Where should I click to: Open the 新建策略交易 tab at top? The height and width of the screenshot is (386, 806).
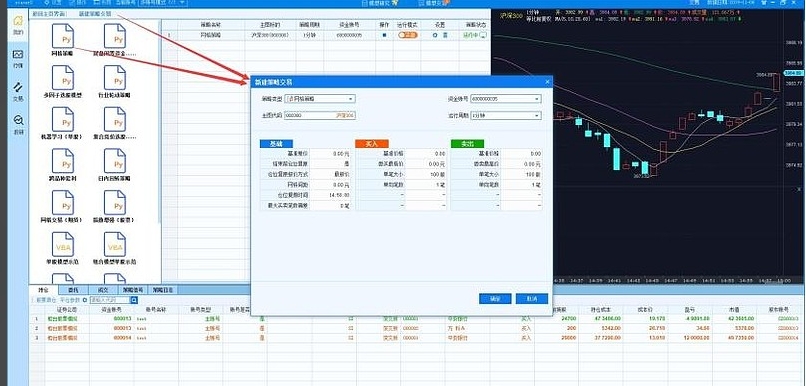pyautogui.click(x=95, y=14)
